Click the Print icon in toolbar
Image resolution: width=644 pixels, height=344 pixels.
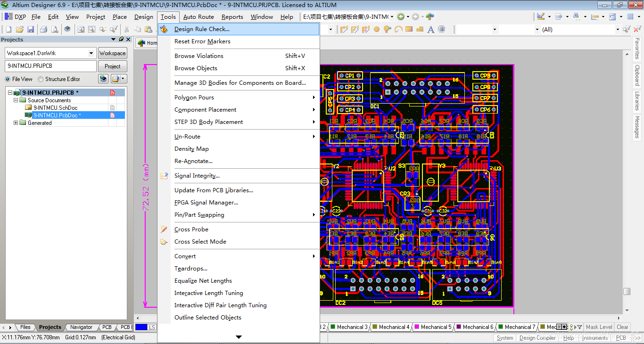[43, 29]
